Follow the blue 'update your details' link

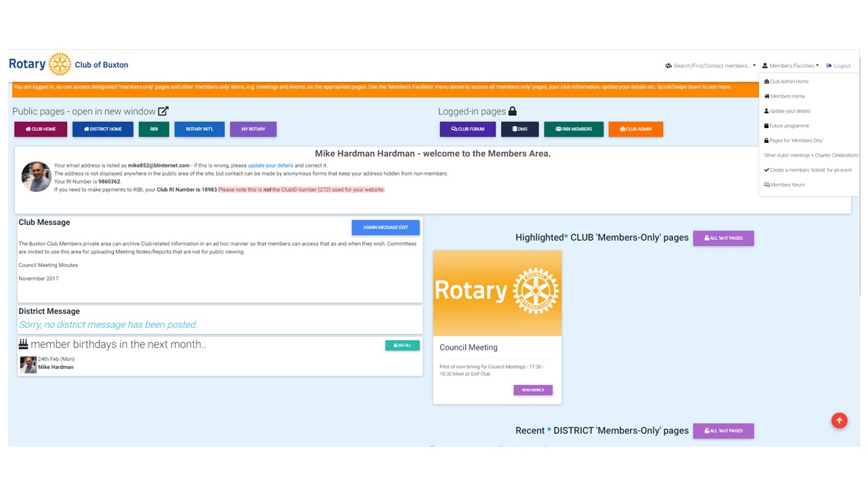click(271, 165)
